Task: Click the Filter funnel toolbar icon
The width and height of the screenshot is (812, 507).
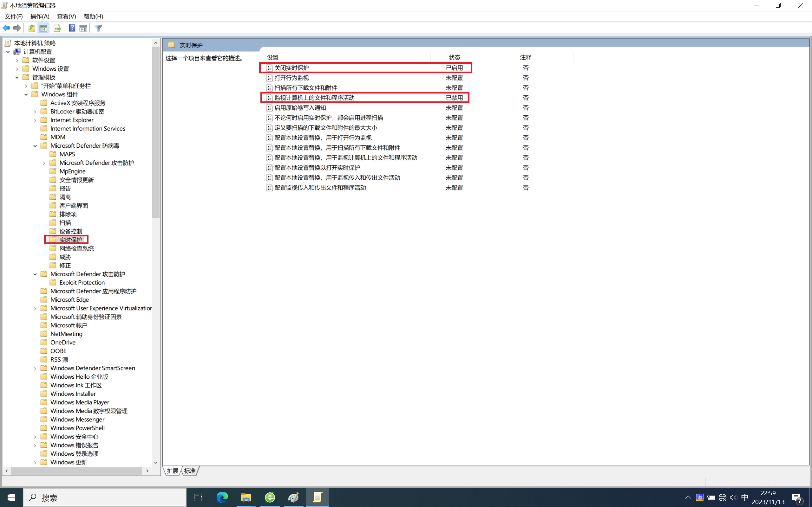Action: 98,28
